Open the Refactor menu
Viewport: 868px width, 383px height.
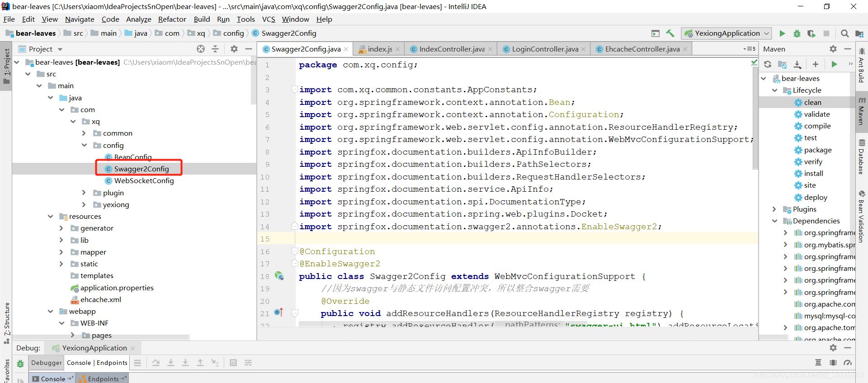coord(172,19)
